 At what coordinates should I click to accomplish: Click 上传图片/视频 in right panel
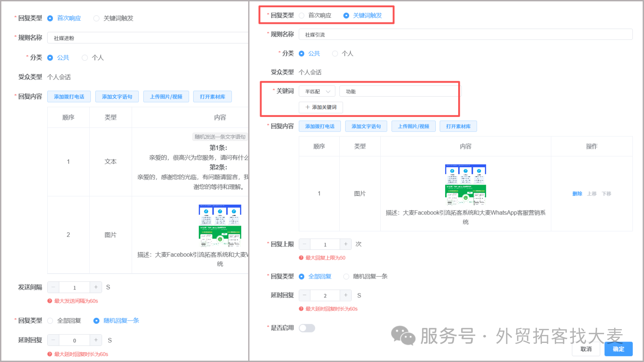coord(414,126)
